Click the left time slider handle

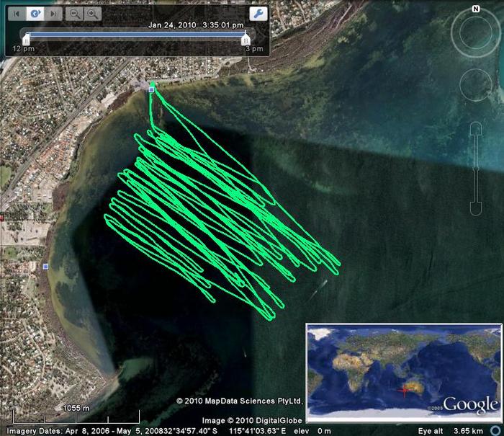[x=26, y=39]
